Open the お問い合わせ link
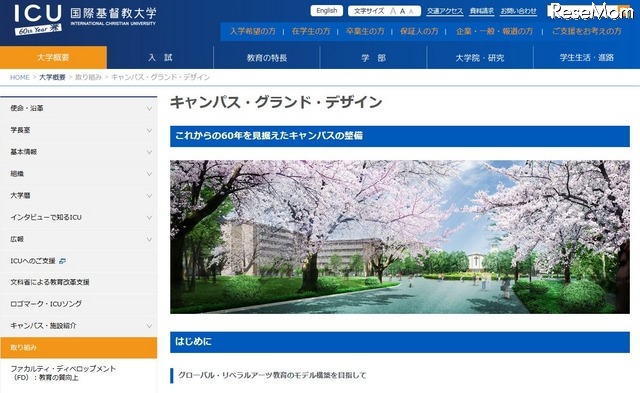 click(518, 11)
